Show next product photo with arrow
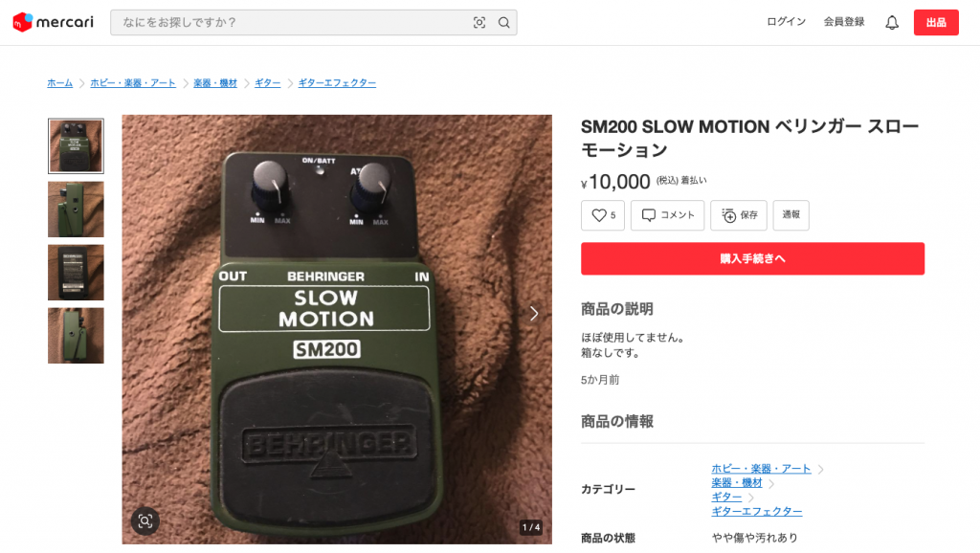 [x=534, y=314]
